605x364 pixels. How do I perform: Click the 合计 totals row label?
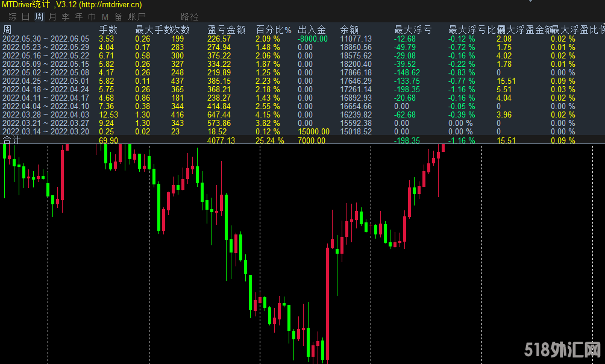[x=12, y=140]
